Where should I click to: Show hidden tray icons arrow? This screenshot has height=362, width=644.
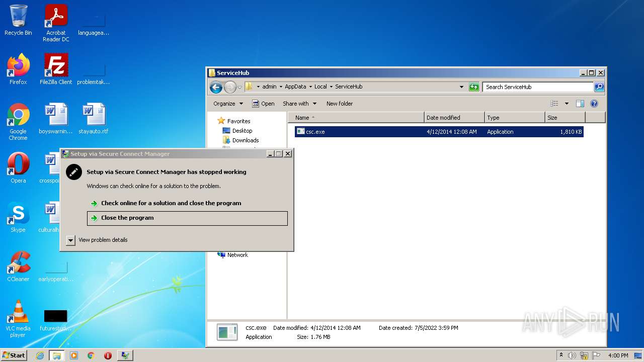561,355
